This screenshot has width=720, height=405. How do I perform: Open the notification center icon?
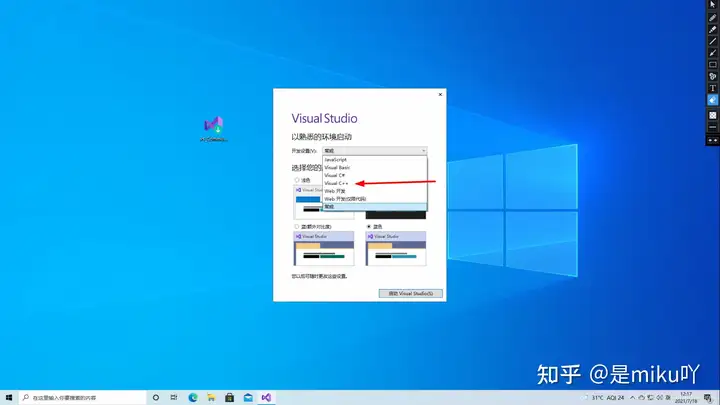(709, 398)
